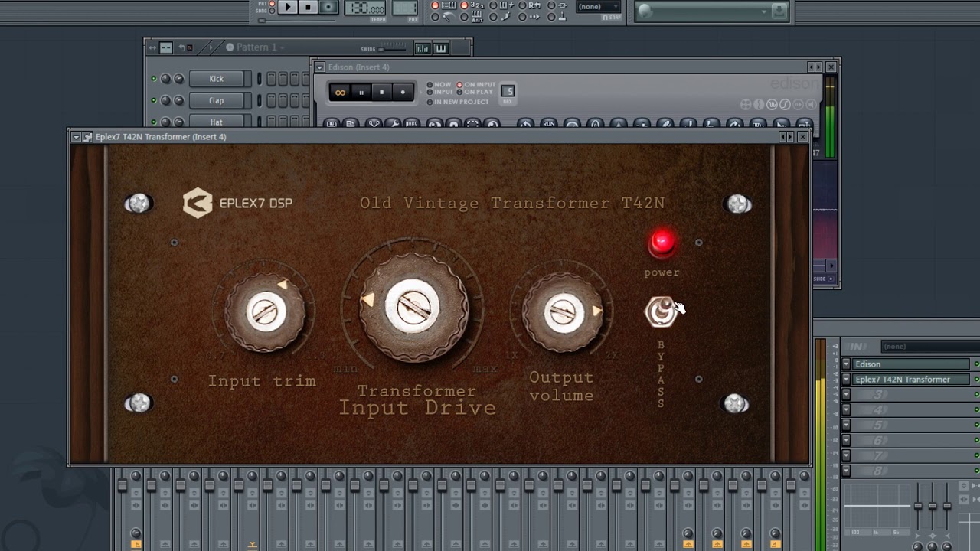
Task: Toggle the red power lamp
Action: (x=662, y=243)
